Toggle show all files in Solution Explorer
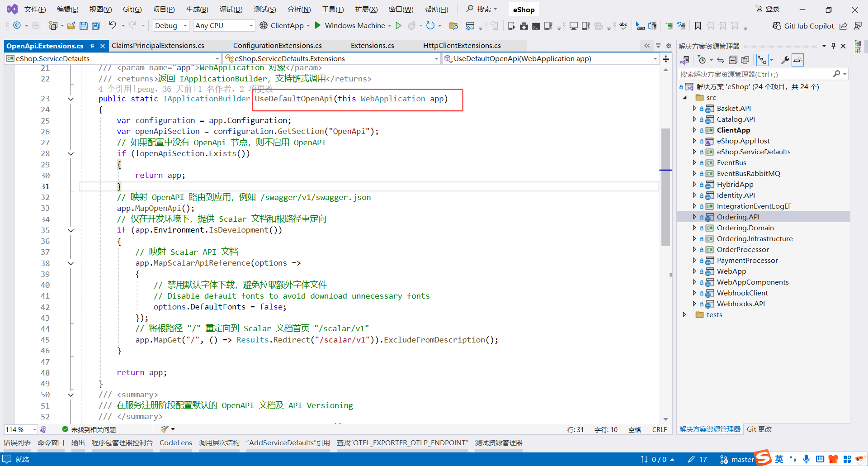 pyautogui.click(x=745, y=60)
